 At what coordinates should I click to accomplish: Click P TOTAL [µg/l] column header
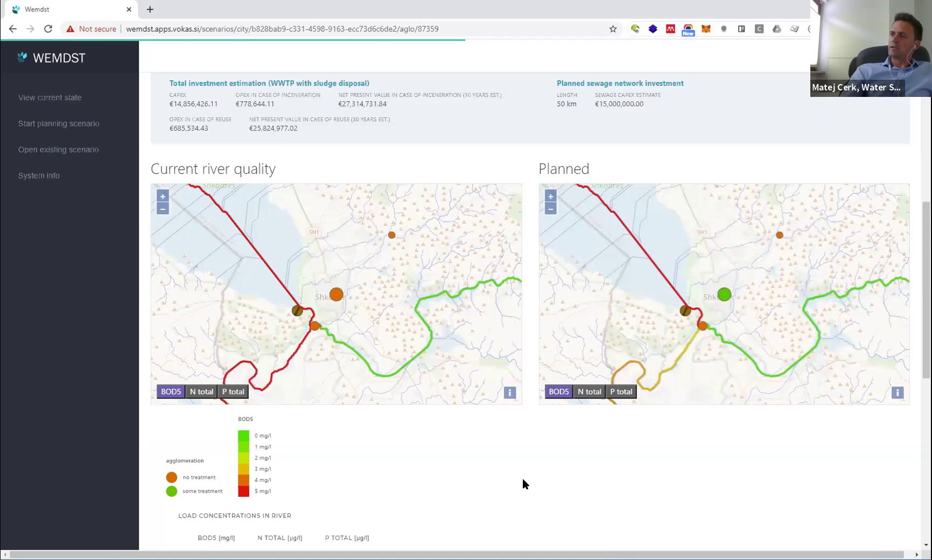tap(347, 538)
